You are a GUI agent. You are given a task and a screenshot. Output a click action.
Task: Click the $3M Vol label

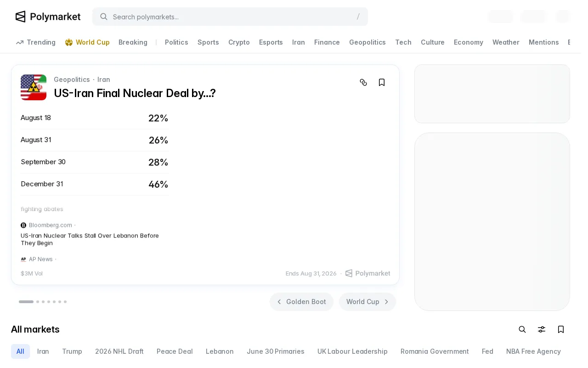coord(32,273)
